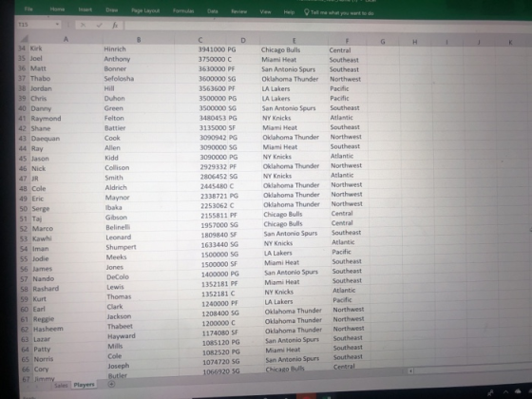This screenshot has width=532, height=399.
Task: Add a new sheet with plus icon
Action: [x=111, y=384]
